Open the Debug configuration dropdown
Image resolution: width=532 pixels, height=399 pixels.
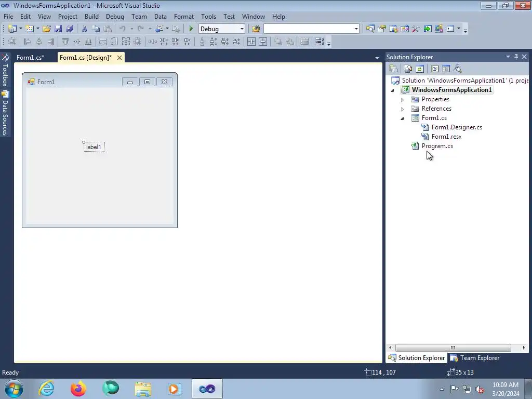tap(242, 29)
